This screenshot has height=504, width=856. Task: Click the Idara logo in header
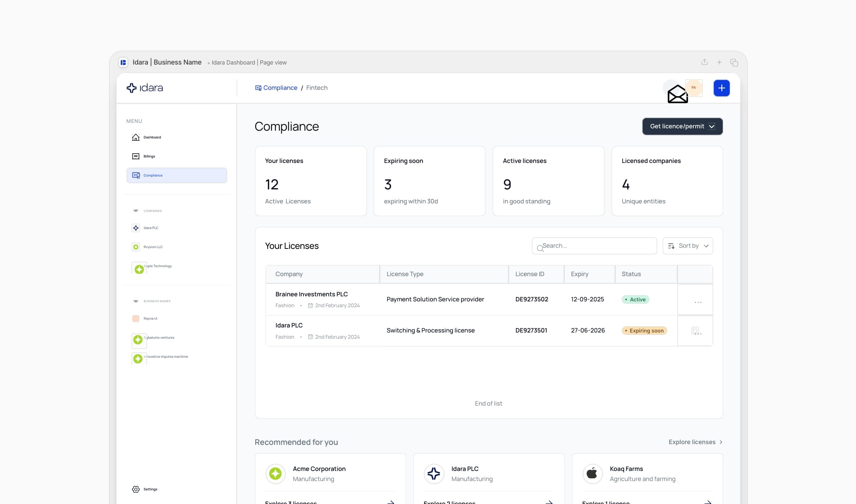[x=144, y=88]
